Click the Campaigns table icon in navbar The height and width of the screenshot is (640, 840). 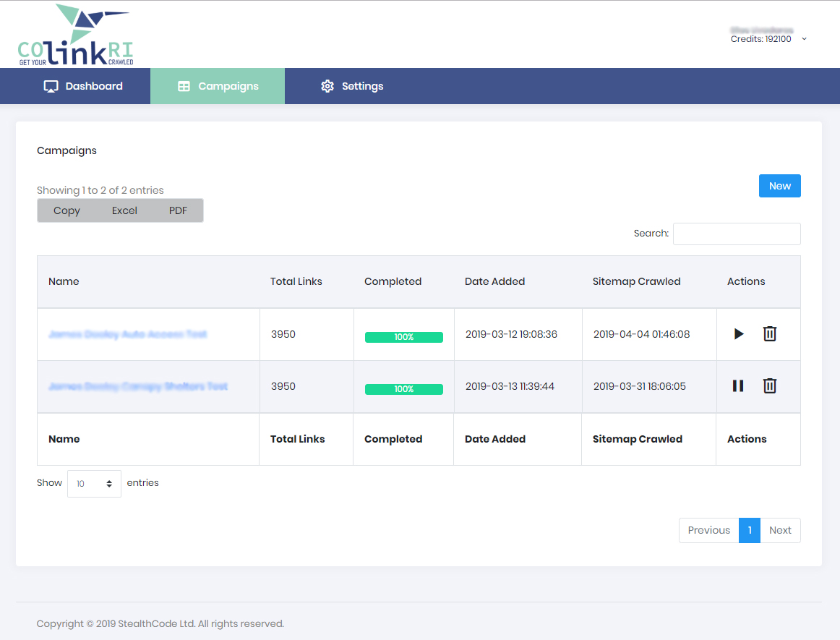coord(184,86)
